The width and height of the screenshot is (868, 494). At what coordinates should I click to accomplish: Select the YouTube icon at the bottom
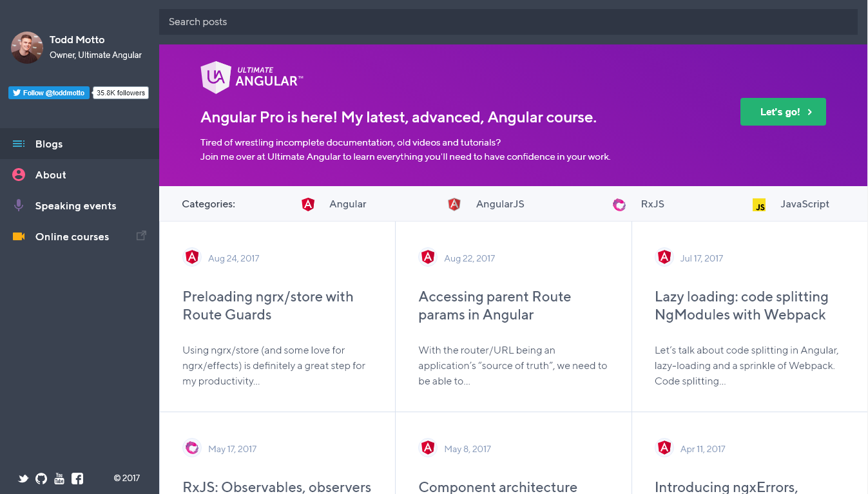pos(59,479)
